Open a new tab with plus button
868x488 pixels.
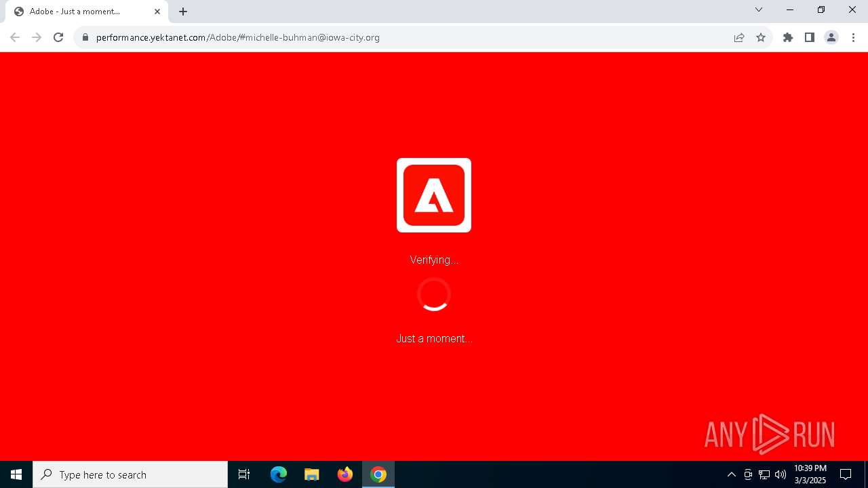[183, 12]
